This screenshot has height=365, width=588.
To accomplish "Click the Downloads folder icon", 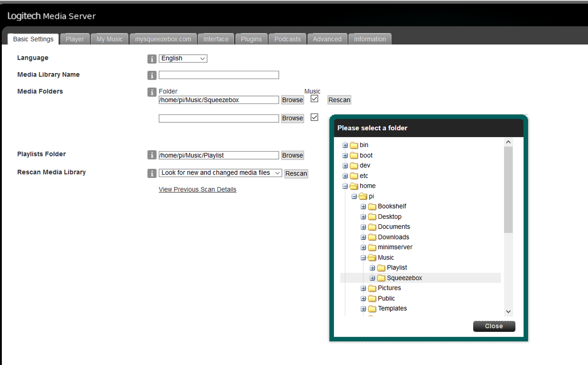I will tap(372, 237).
